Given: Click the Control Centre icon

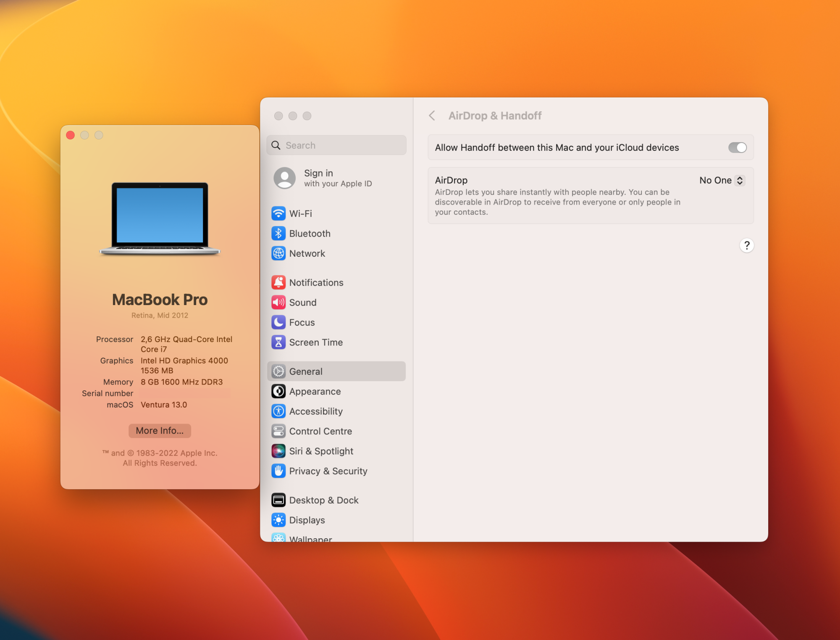Looking at the screenshot, I should click(x=278, y=431).
